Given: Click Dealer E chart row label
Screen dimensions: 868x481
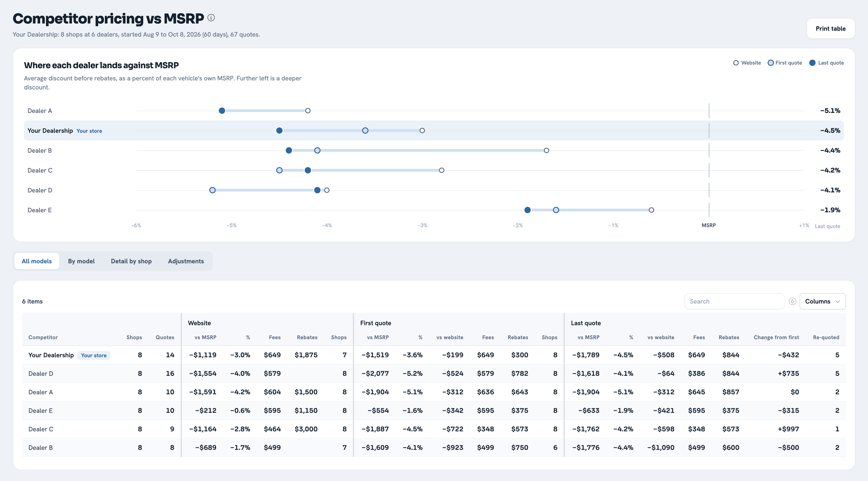Looking at the screenshot, I should [x=40, y=210].
